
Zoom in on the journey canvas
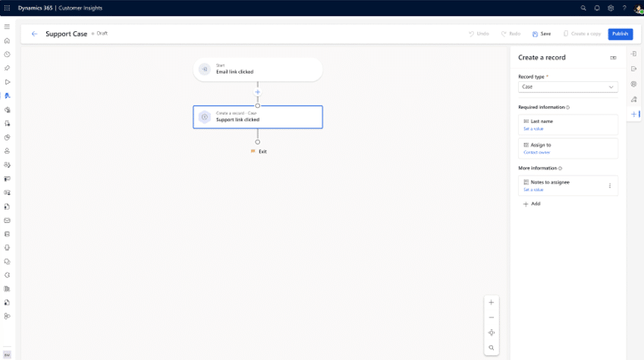pyautogui.click(x=492, y=302)
